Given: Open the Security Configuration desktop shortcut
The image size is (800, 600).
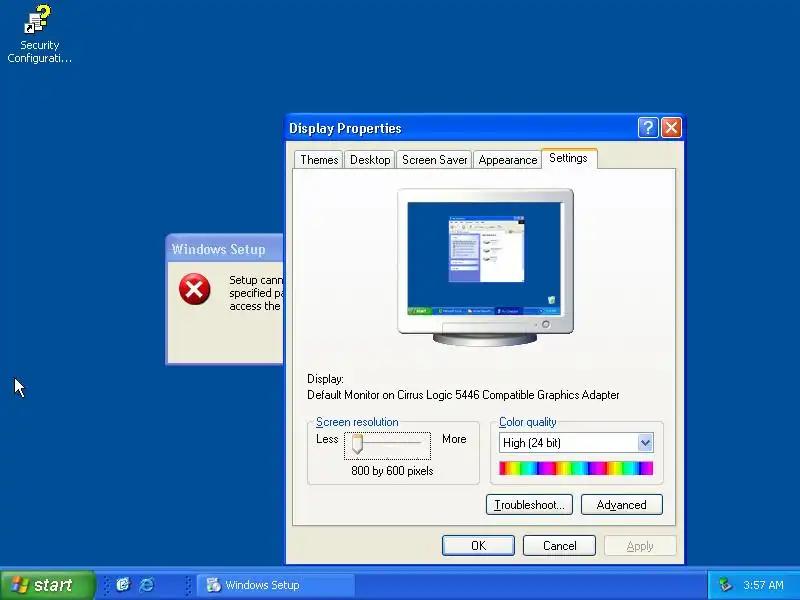Looking at the screenshot, I should pos(39,35).
